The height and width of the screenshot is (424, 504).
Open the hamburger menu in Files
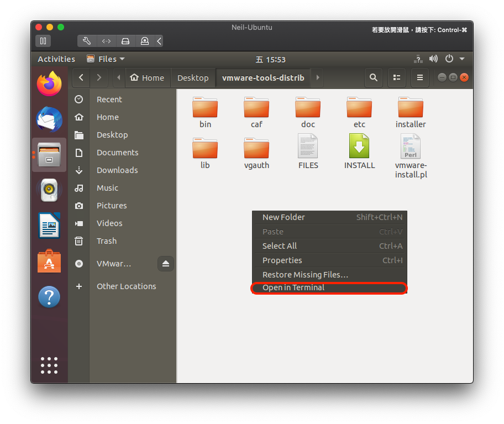pos(419,78)
